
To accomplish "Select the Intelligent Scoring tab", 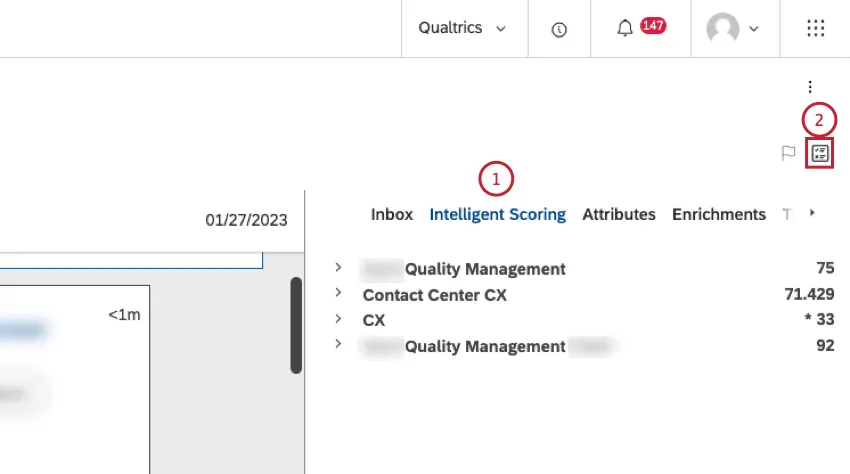I will point(497,214).
